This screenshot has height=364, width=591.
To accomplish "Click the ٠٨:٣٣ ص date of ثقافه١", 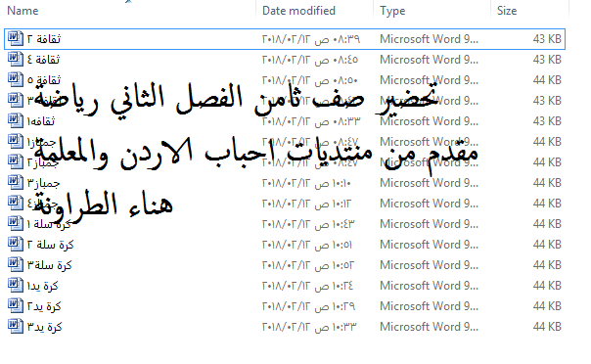I will [x=311, y=121].
